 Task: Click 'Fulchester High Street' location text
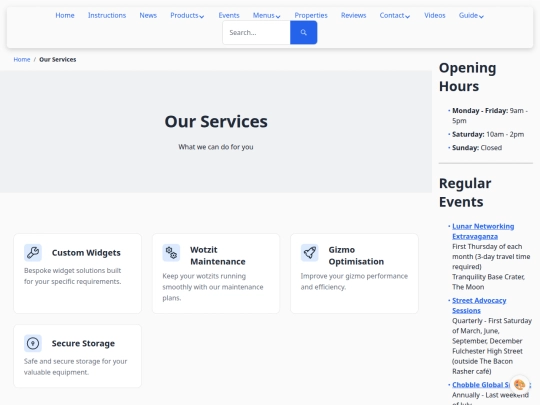point(487,351)
